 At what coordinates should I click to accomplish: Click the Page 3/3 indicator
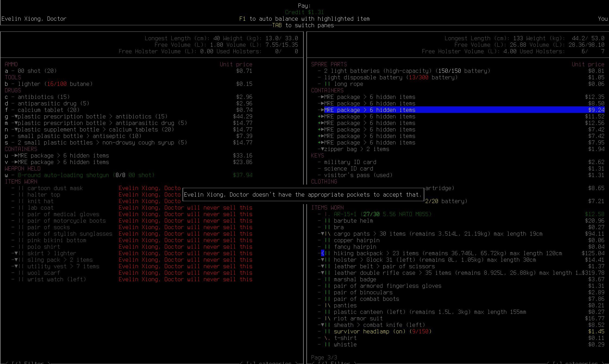324,357
